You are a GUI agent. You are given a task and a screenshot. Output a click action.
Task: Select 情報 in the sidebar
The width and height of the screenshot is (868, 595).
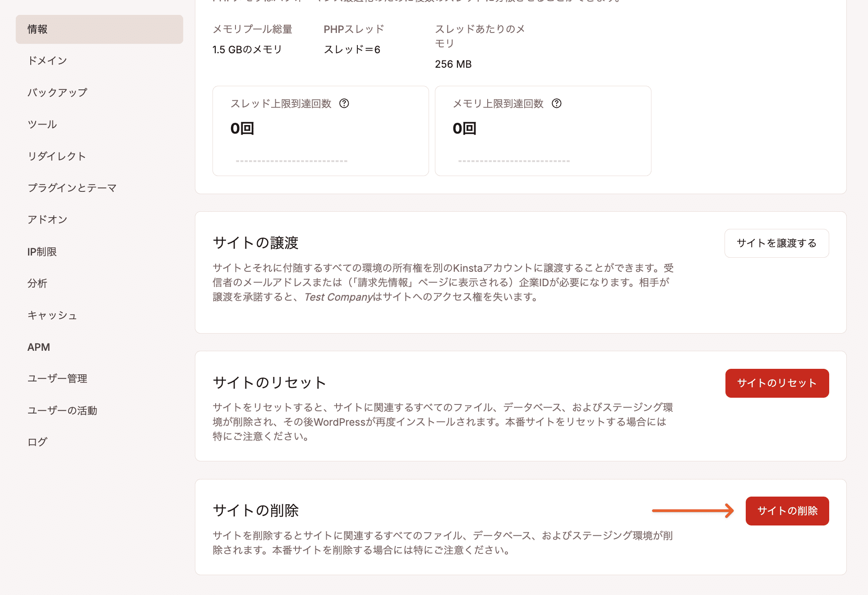pyautogui.click(x=37, y=29)
